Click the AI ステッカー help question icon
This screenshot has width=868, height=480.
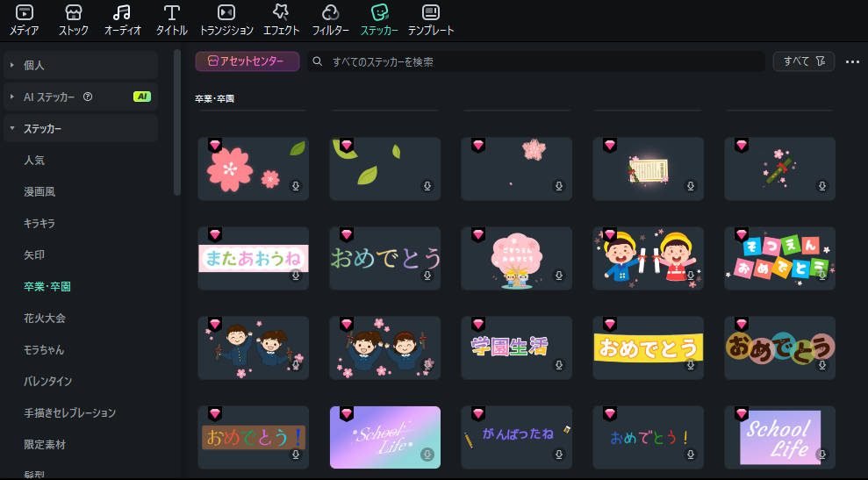[88, 97]
